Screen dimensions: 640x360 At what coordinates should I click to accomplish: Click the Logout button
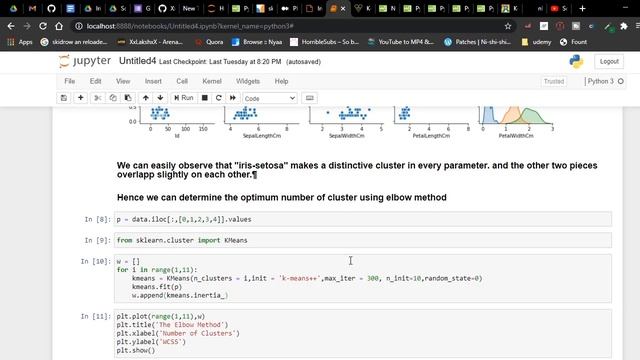(x=609, y=61)
